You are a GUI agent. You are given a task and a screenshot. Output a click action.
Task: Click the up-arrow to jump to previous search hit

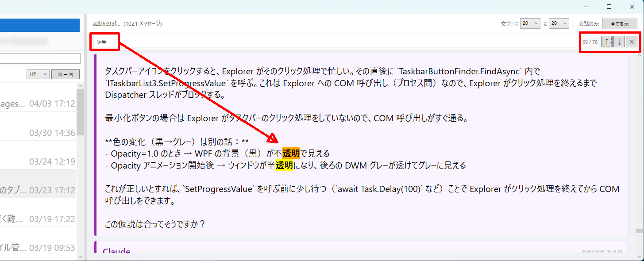click(606, 41)
